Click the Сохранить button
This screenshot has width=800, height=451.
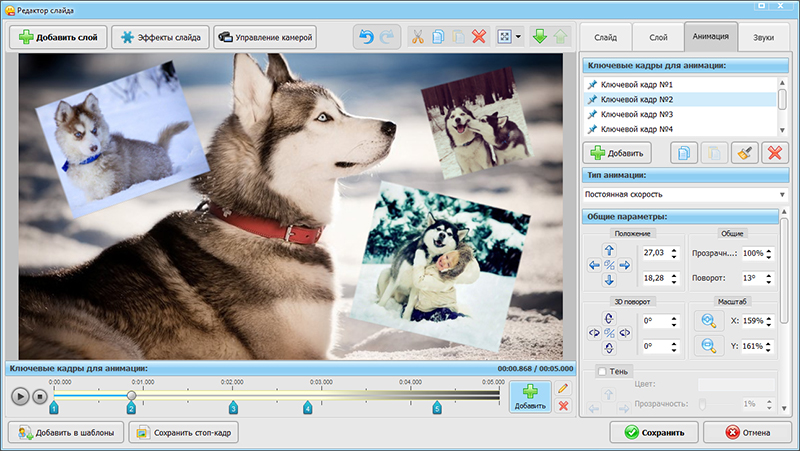(x=654, y=433)
